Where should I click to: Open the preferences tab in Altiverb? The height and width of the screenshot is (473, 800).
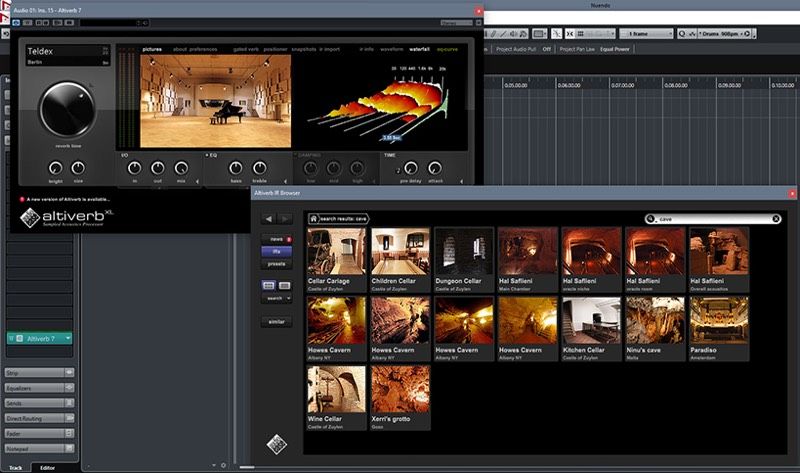[x=203, y=49]
